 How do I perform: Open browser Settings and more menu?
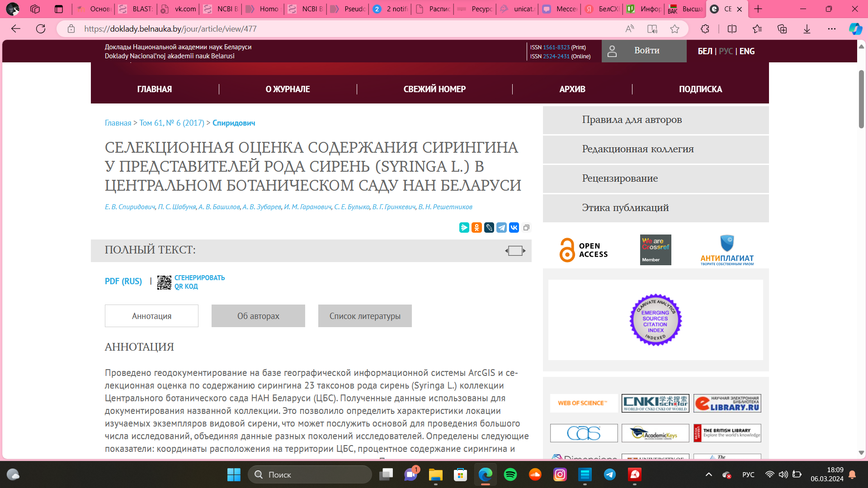coord(832,29)
